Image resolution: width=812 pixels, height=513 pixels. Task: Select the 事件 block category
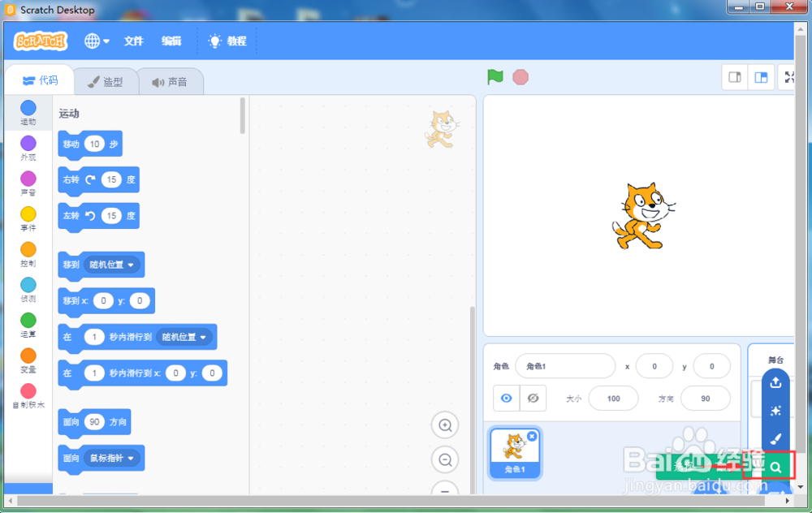coord(28,219)
